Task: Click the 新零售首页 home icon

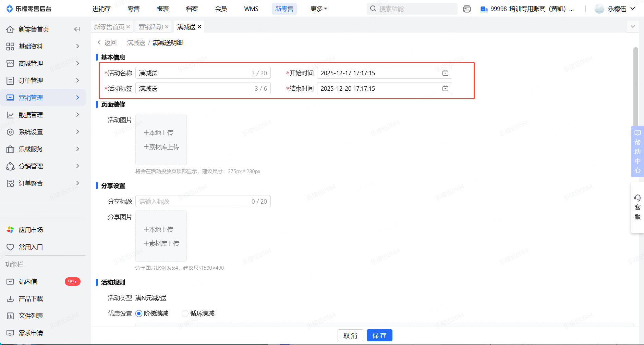Action: [10, 29]
